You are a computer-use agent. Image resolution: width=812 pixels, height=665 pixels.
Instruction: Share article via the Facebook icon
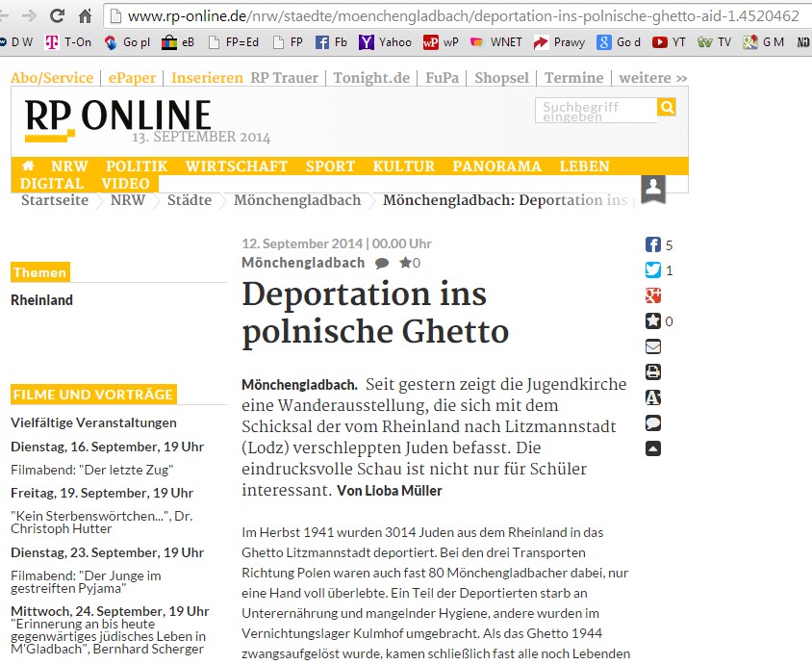click(653, 244)
